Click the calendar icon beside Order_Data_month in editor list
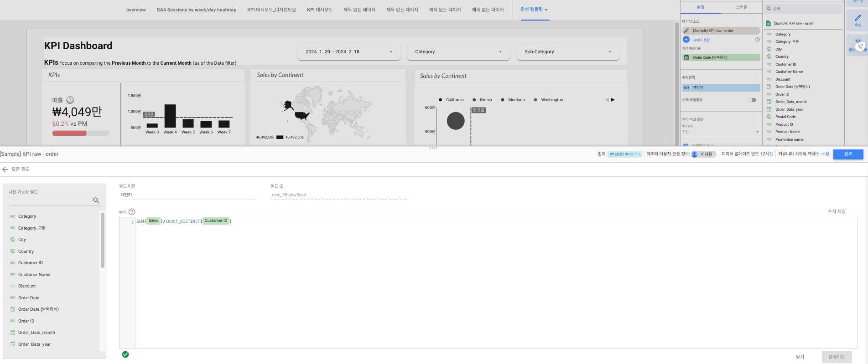This screenshot has width=868, height=364. click(x=13, y=333)
